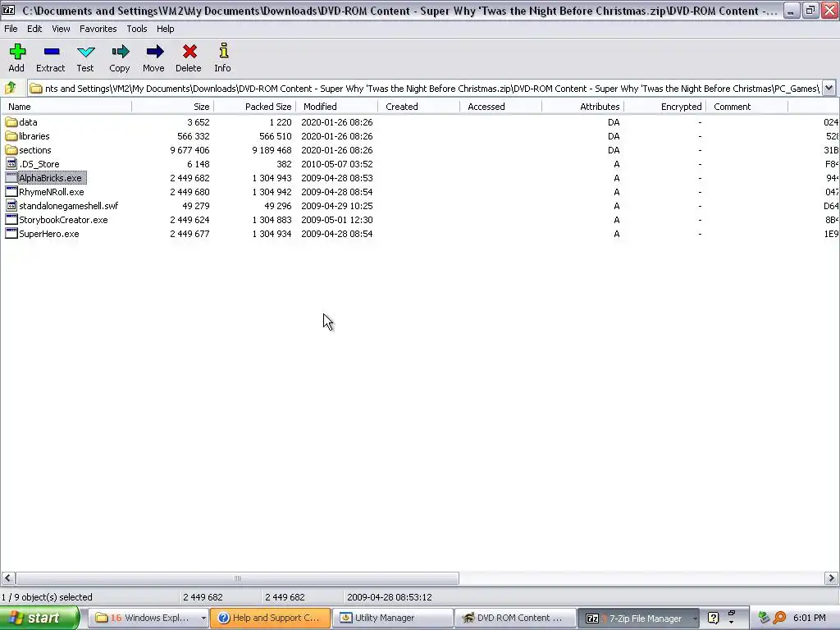Sort by the Name column header
The height and width of the screenshot is (630, 840).
tap(66, 107)
